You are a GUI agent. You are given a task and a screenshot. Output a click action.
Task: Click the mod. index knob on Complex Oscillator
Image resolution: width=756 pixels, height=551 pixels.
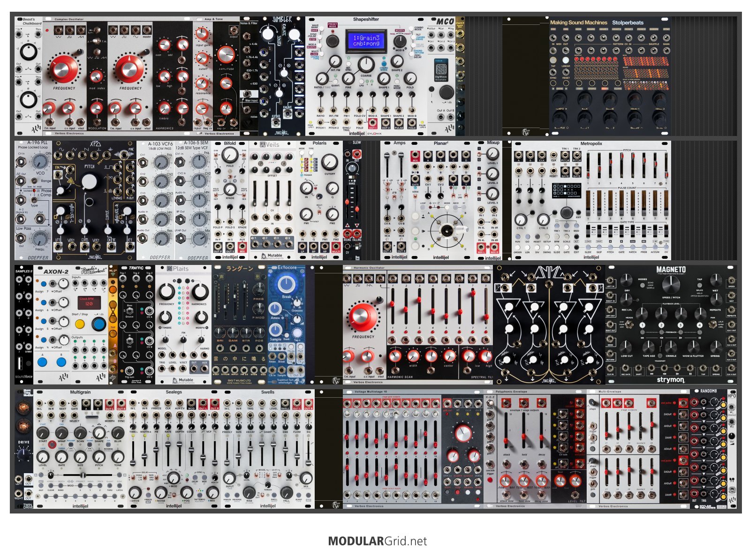coord(97,76)
